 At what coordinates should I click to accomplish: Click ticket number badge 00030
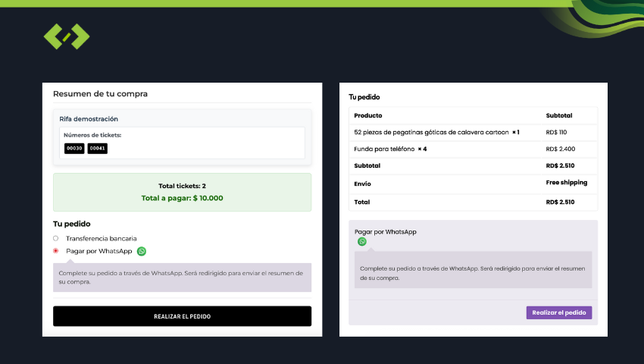coord(74,149)
